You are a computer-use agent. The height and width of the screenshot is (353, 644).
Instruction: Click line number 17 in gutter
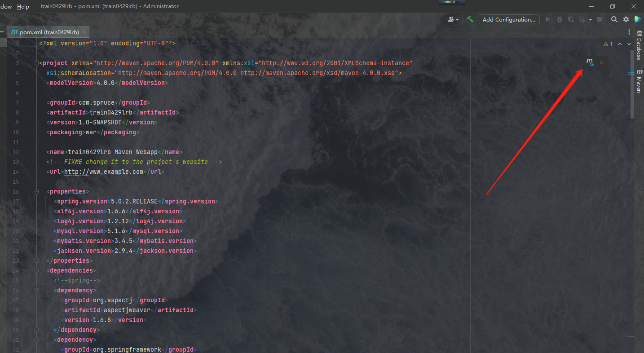click(x=16, y=201)
